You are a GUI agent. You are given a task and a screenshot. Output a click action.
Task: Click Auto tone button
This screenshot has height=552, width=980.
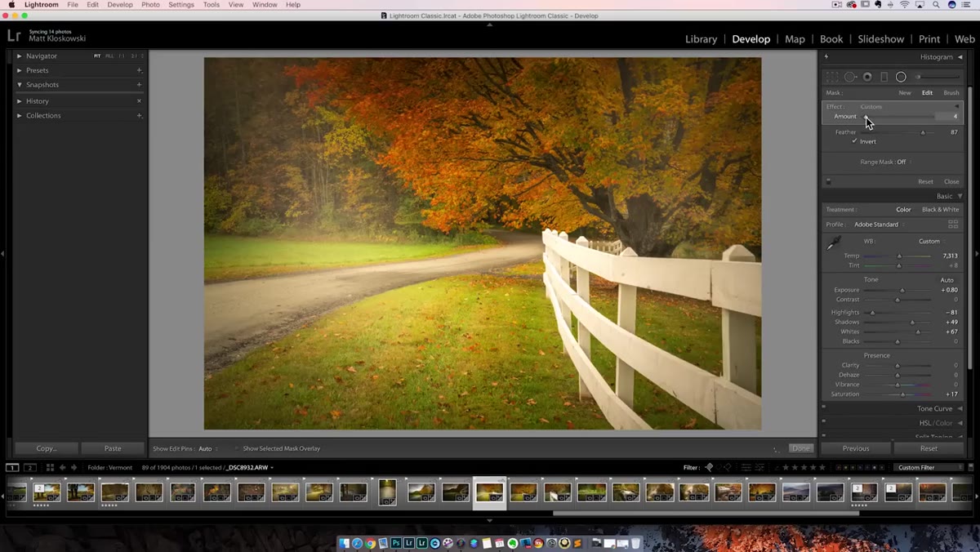(947, 280)
